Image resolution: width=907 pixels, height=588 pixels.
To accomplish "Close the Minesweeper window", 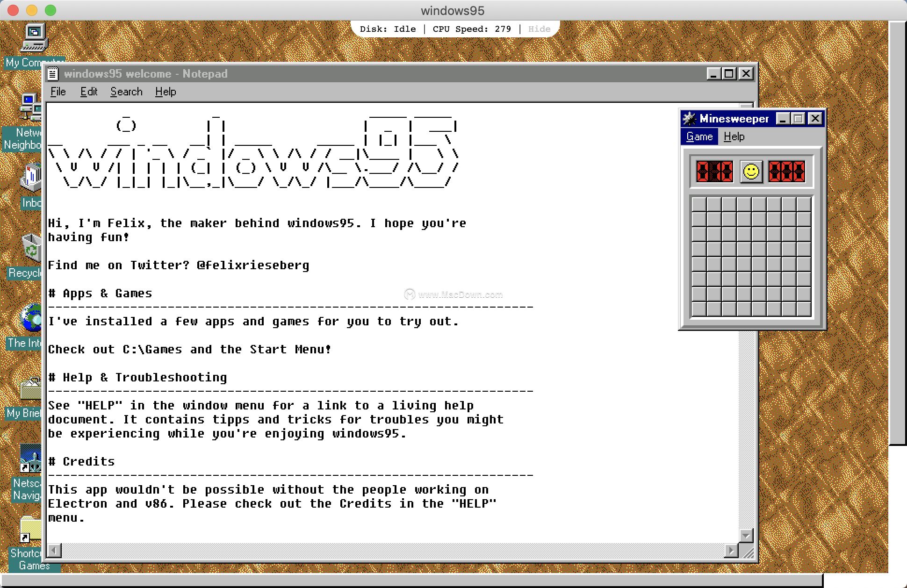I will [815, 119].
